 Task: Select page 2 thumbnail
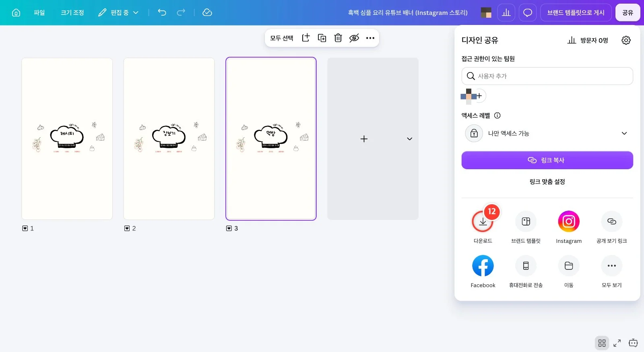[169, 139]
